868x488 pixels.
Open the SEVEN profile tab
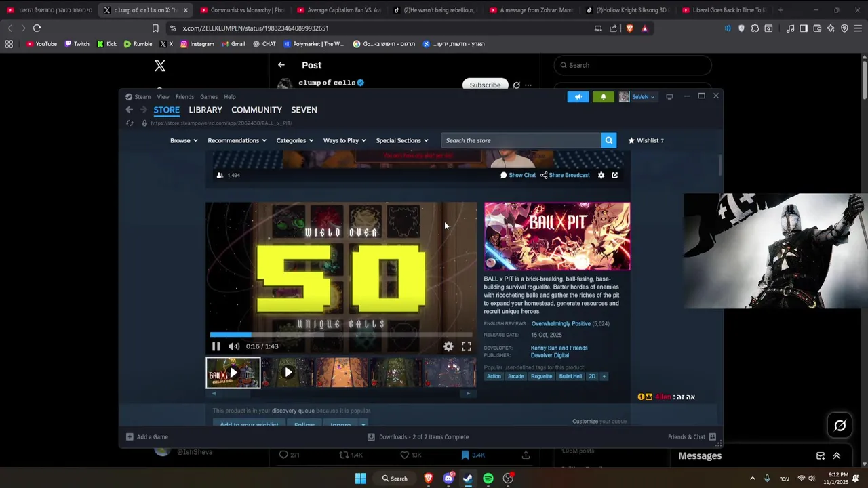coord(304,110)
